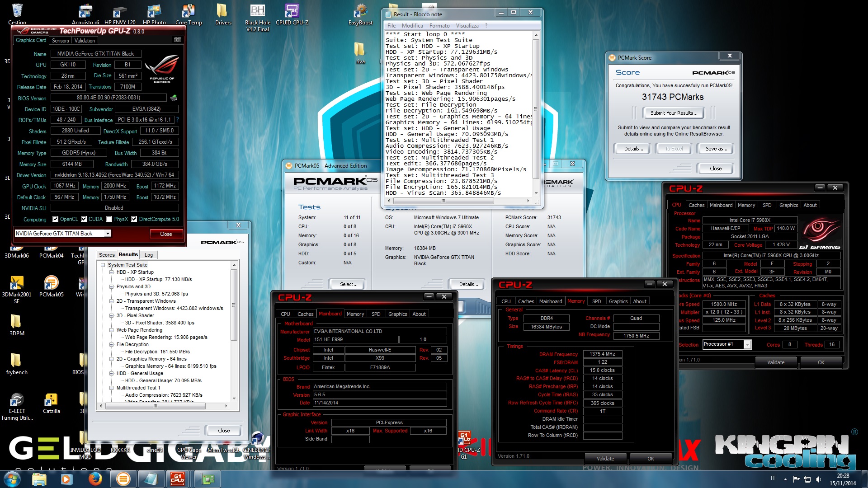
Task: Click the GPU Name field in GPU-Z
Action: pyautogui.click(x=96, y=54)
